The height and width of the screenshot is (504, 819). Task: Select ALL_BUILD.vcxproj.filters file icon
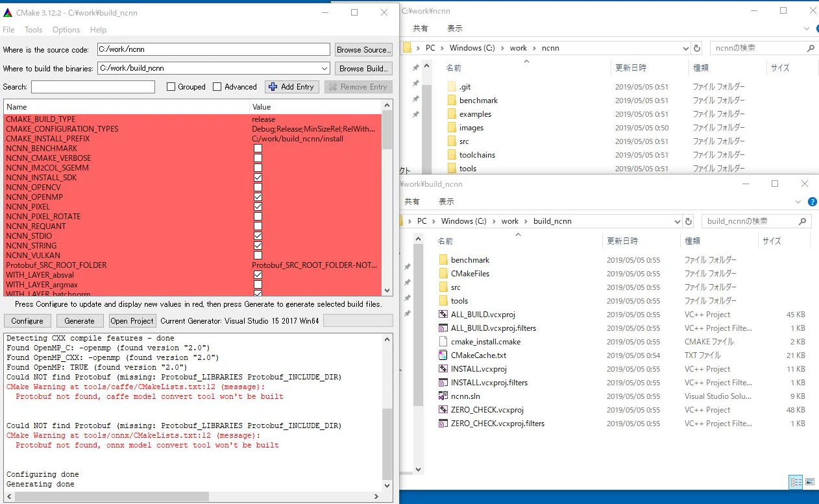coord(444,328)
